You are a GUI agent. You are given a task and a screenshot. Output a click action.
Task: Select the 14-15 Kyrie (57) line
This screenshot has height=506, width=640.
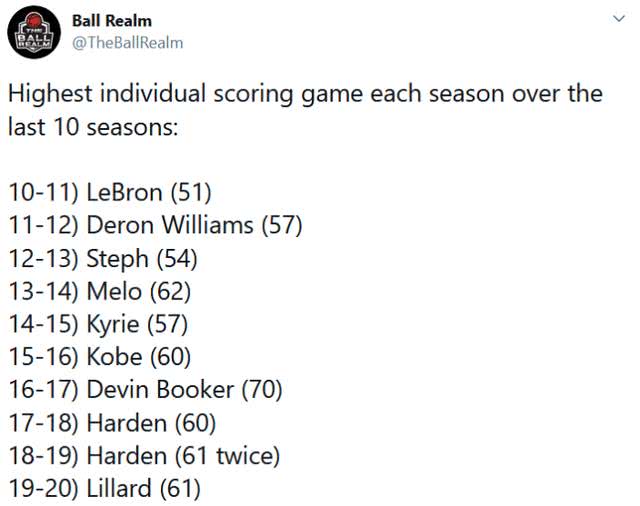click(98, 324)
